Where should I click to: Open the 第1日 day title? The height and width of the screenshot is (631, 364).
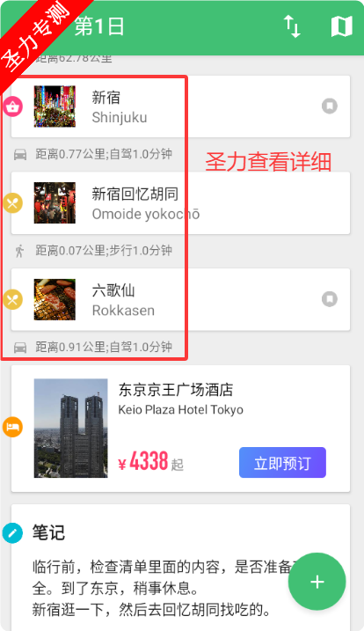(x=99, y=26)
